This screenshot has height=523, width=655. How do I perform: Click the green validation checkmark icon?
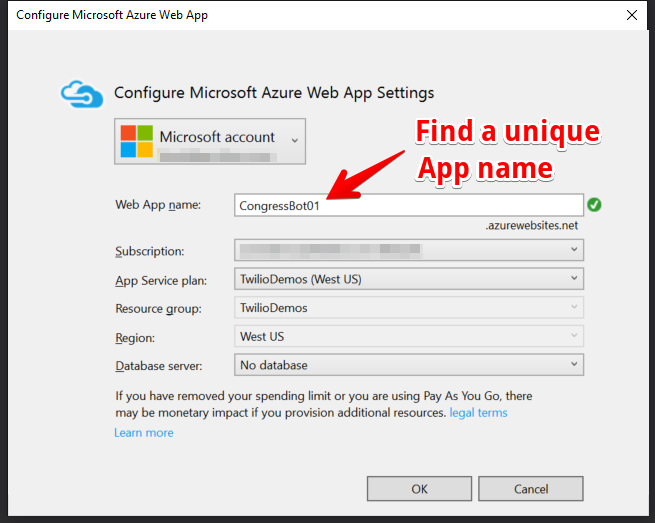coord(594,205)
